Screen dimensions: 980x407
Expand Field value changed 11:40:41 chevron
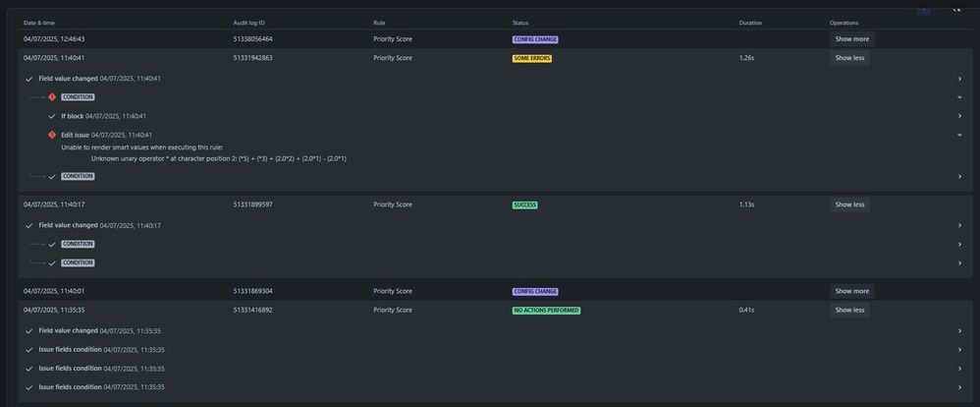click(x=959, y=79)
